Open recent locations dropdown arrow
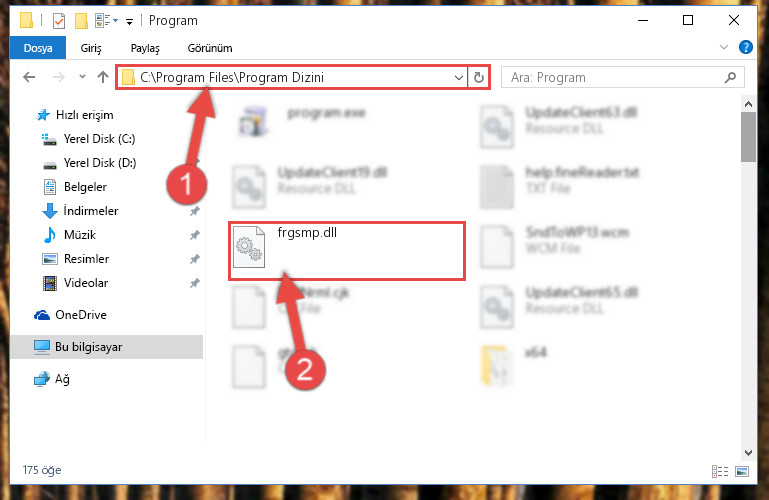The image size is (769, 500). [82, 76]
